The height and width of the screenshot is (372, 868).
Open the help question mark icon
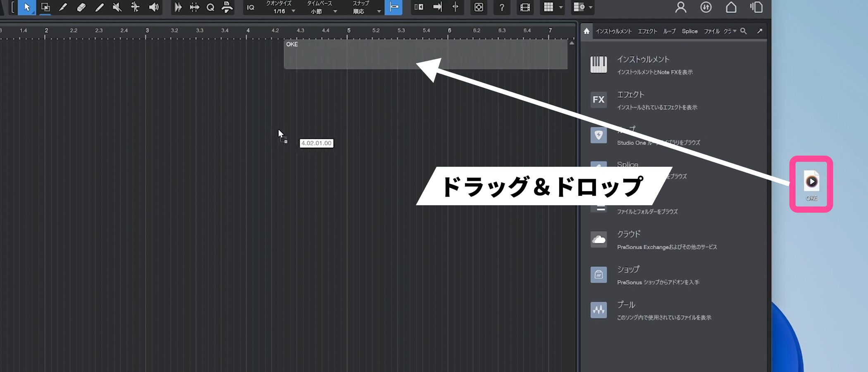[501, 7]
